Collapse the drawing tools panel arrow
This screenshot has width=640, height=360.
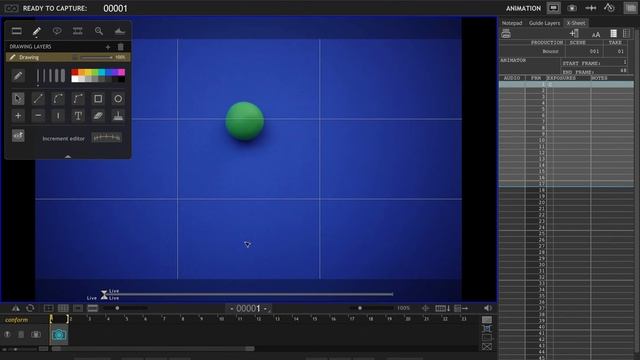click(x=68, y=156)
